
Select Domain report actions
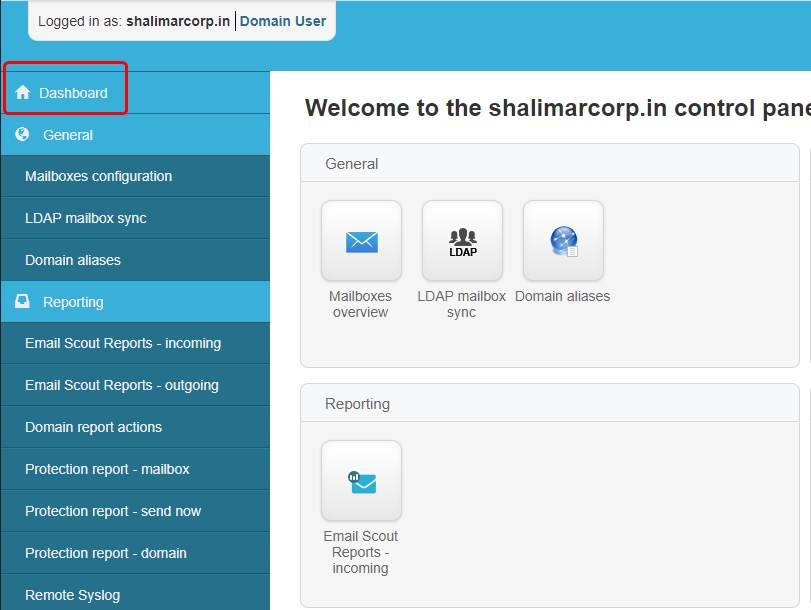pyautogui.click(x=93, y=428)
